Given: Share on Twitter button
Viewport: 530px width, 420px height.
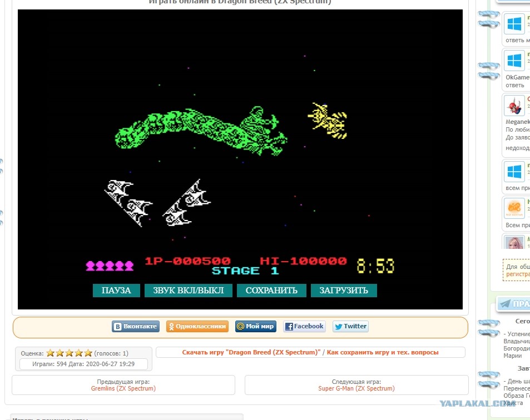Looking at the screenshot, I should click(x=350, y=327).
